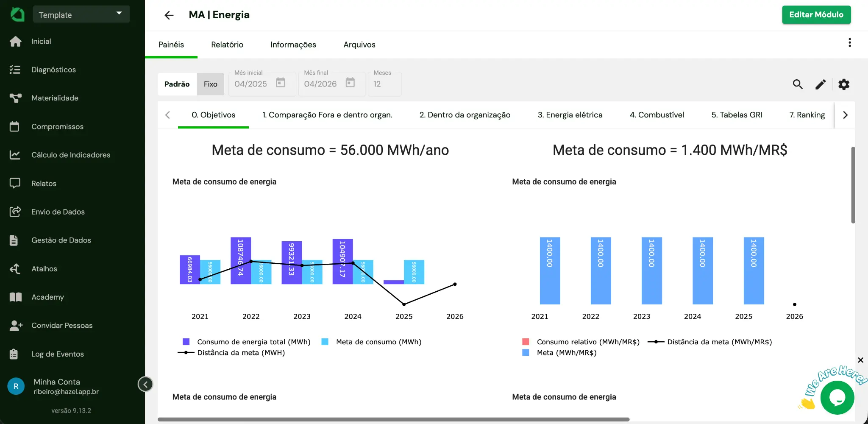Open the three-dot more options menu
The width and height of the screenshot is (868, 424).
point(850,42)
